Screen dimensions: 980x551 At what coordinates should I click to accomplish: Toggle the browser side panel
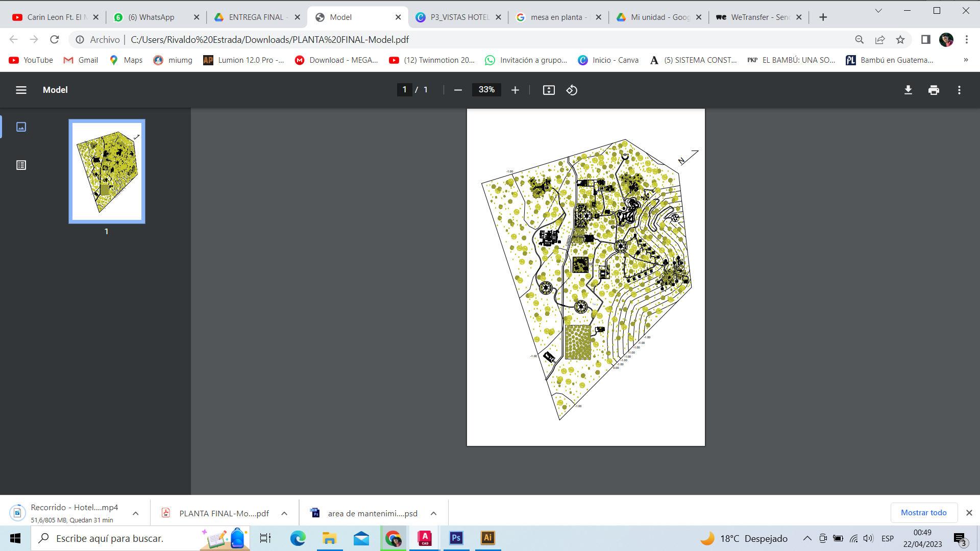(x=925, y=39)
